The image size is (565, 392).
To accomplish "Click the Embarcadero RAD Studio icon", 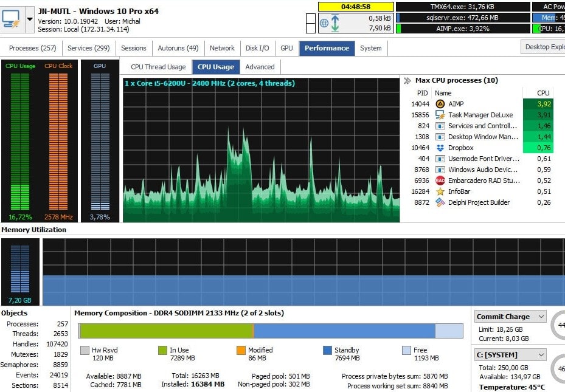I will click(x=440, y=181).
